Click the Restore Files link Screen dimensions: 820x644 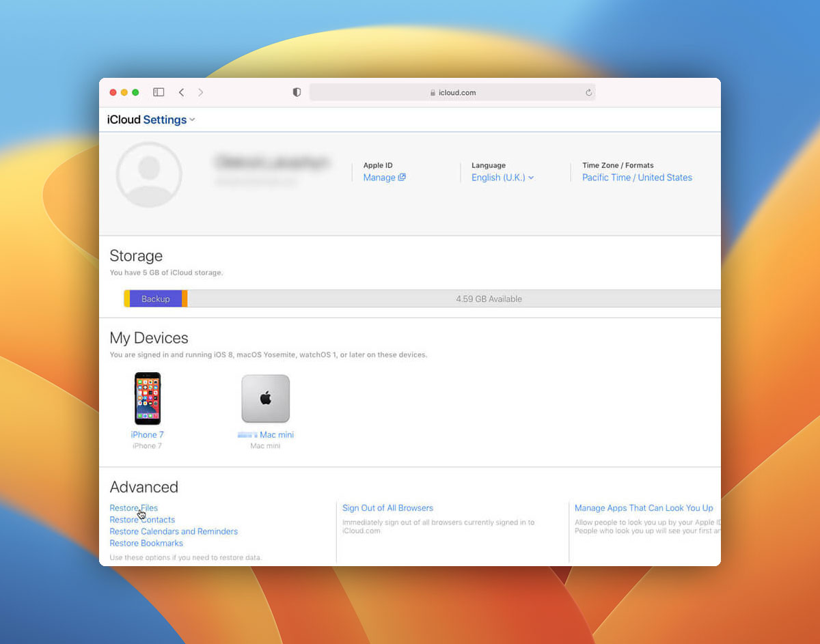(x=134, y=508)
